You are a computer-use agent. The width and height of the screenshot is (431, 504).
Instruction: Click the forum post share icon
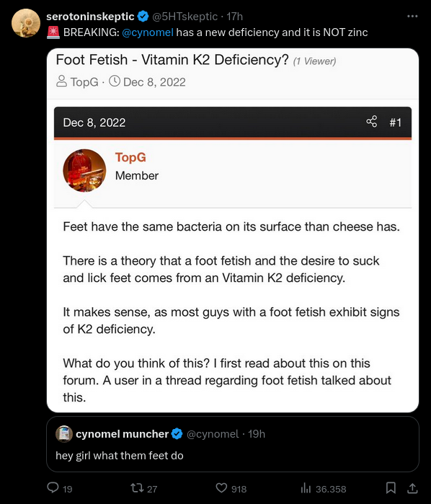coord(372,122)
